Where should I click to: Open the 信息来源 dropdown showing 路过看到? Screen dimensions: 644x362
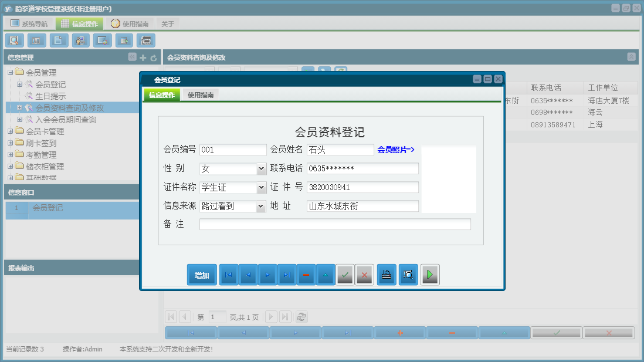point(261,207)
